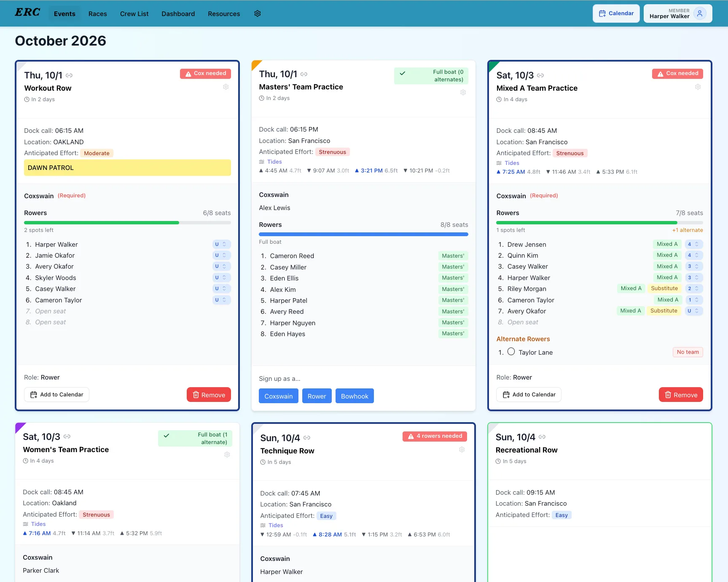Click No team tag for Taylor Lane

[688, 352]
